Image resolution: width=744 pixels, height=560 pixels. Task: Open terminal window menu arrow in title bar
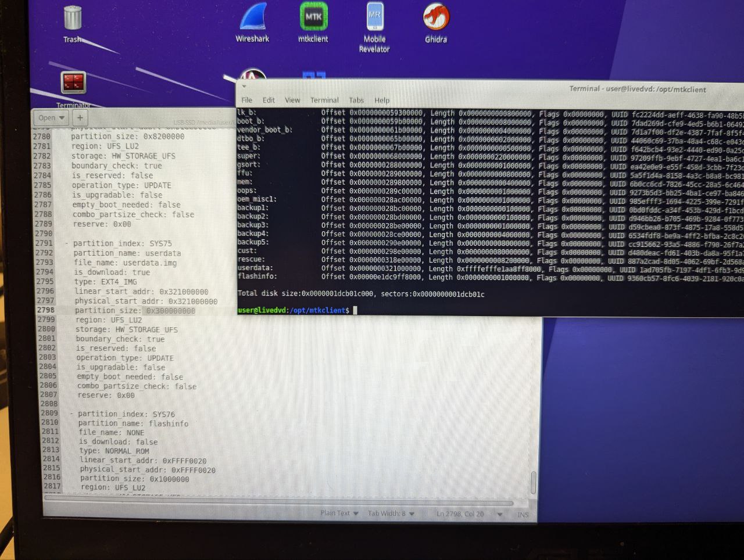(x=244, y=86)
